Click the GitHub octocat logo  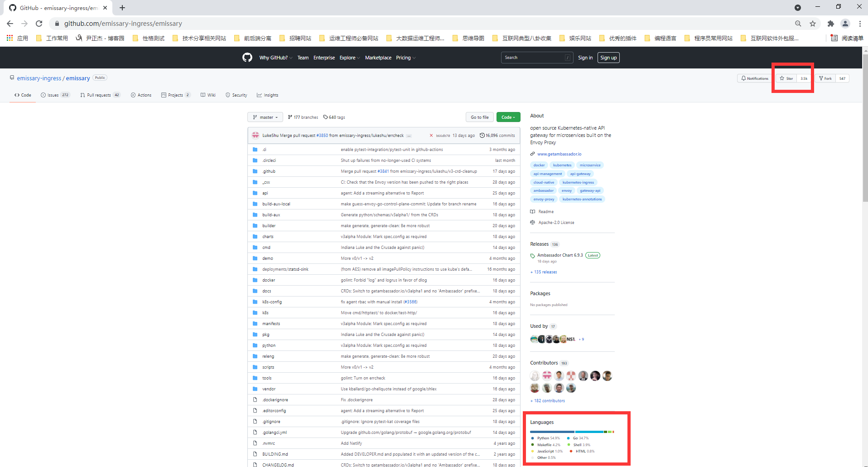[247, 58]
